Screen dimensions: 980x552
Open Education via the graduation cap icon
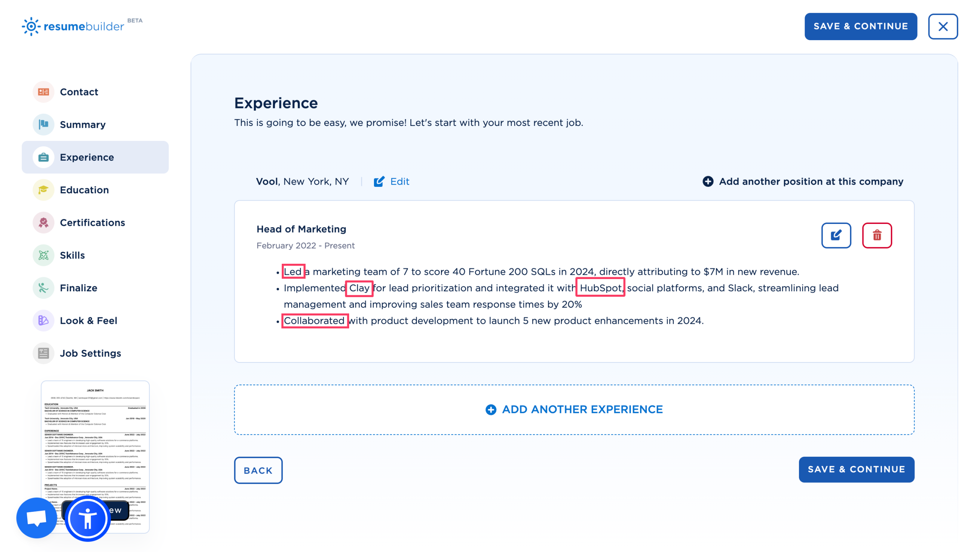(43, 190)
